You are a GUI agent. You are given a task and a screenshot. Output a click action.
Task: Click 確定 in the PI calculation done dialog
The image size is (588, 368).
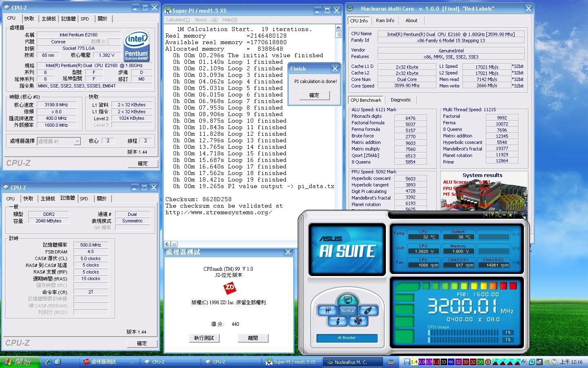[x=314, y=95]
